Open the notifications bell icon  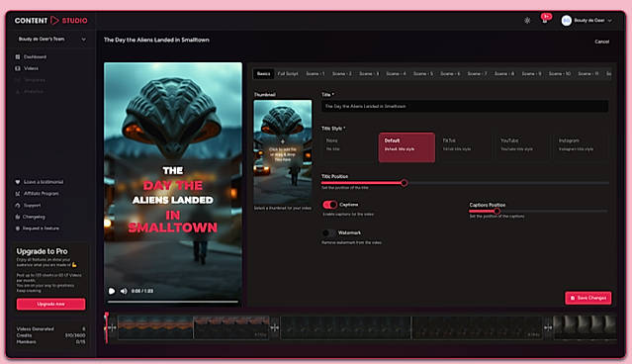(545, 20)
